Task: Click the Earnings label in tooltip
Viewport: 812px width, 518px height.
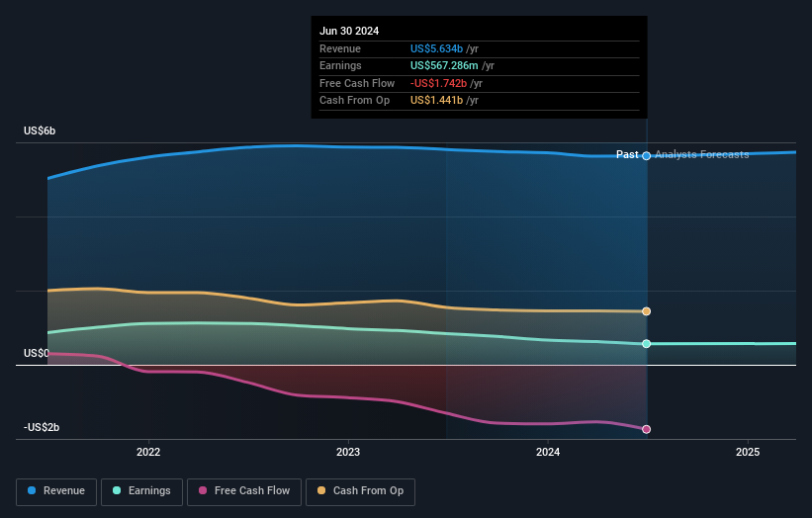Action: (x=340, y=65)
